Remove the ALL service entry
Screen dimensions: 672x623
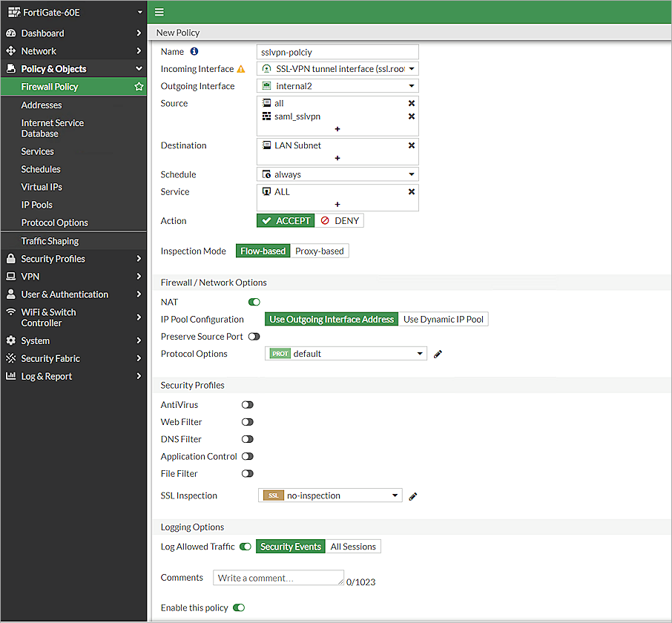coord(413,191)
